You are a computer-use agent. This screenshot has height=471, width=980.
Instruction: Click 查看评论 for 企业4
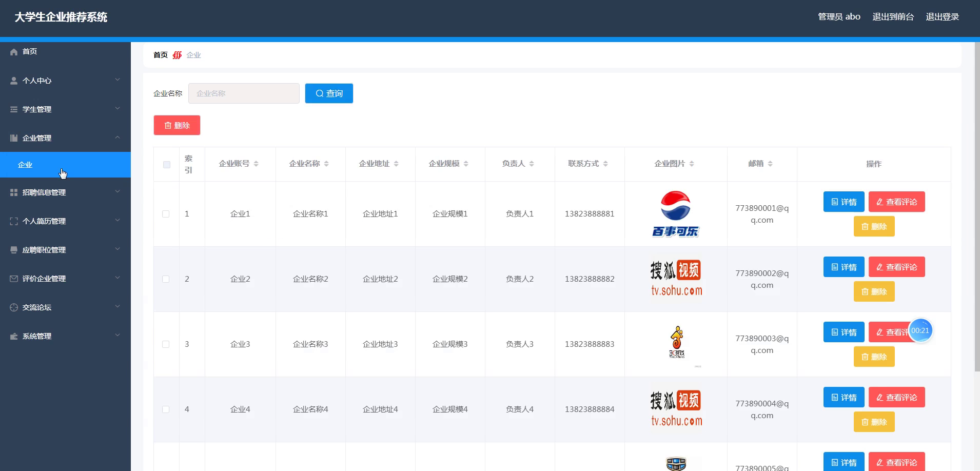pos(897,397)
